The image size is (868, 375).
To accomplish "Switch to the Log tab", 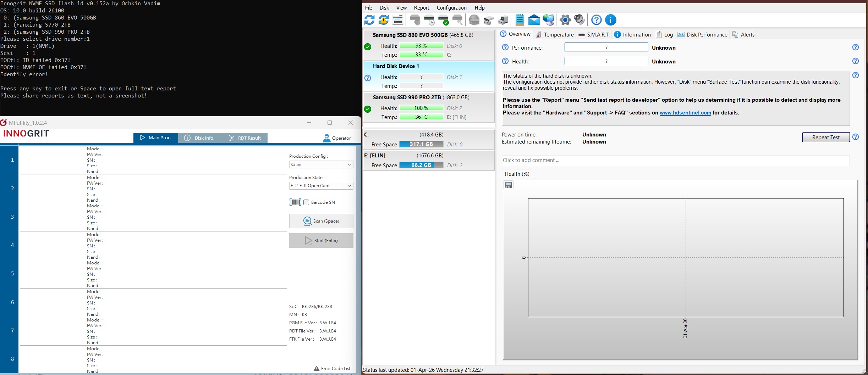I will click(664, 34).
